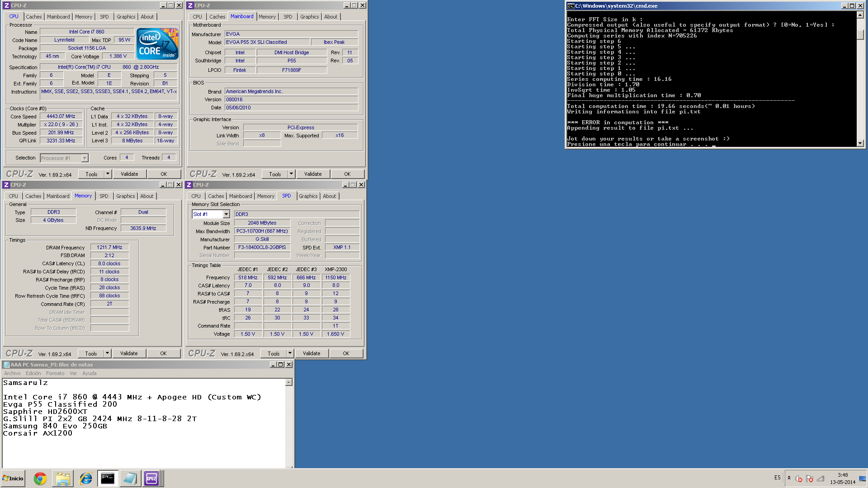Open Graphics tab in Mainboard window
Screen dimensions: 868x488
(x=310, y=17)
